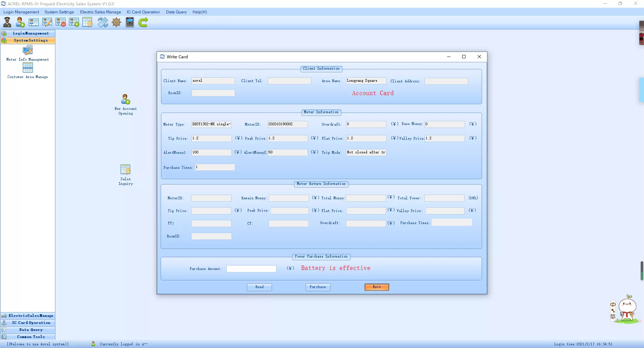Expand the LoginManagement sidebar section
Image resolution: width=644 pixels, height=348 pixels.
[31, 33]
